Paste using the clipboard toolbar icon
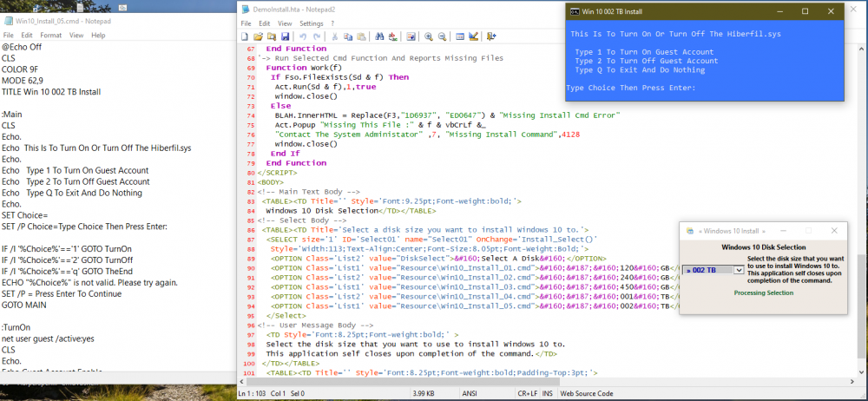Viewport: 868px width, 401px height. (x=360, y=36)
